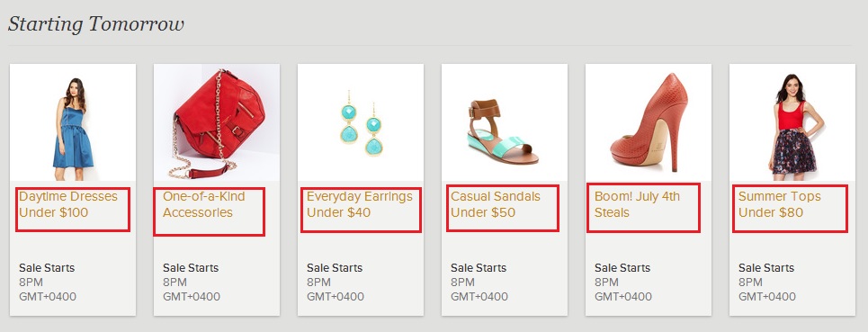Click Sale Starts label in Summer Tops card

pyautogui.click(x=766, y=268)
